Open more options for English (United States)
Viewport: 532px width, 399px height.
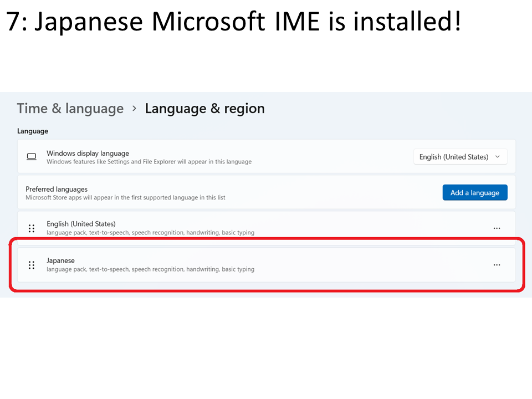497,228
